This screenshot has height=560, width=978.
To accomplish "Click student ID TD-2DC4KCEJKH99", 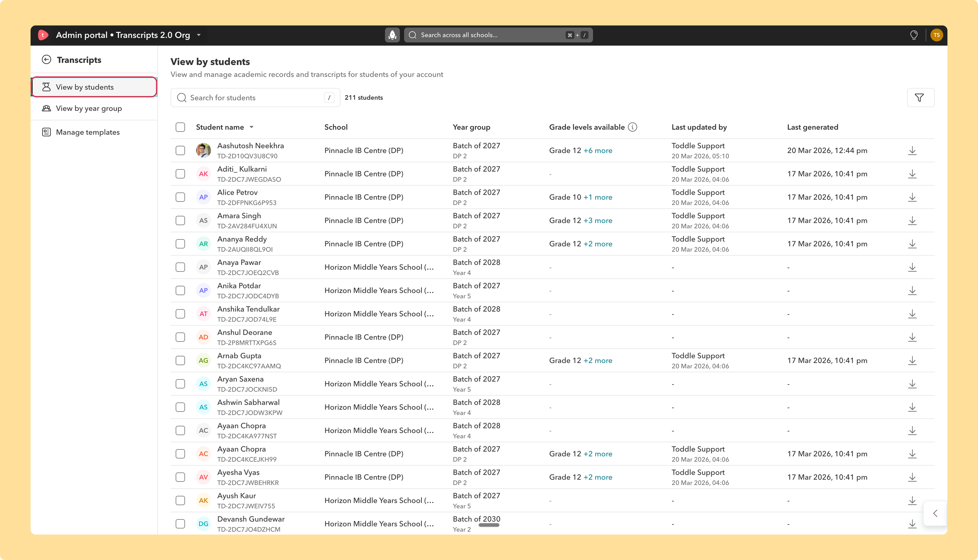I will 247,460.
